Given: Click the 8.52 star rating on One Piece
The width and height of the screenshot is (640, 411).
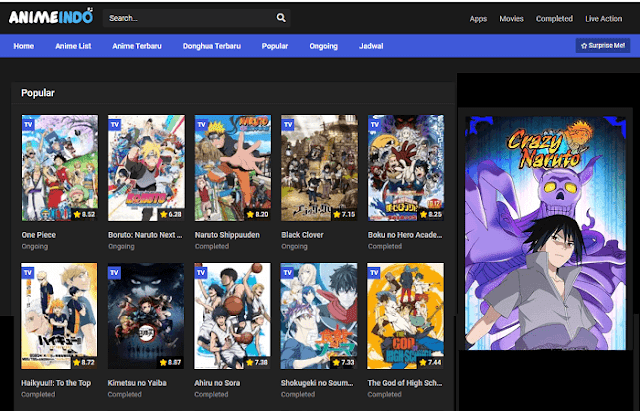Looking at the screenshot, I should [84, 214].
